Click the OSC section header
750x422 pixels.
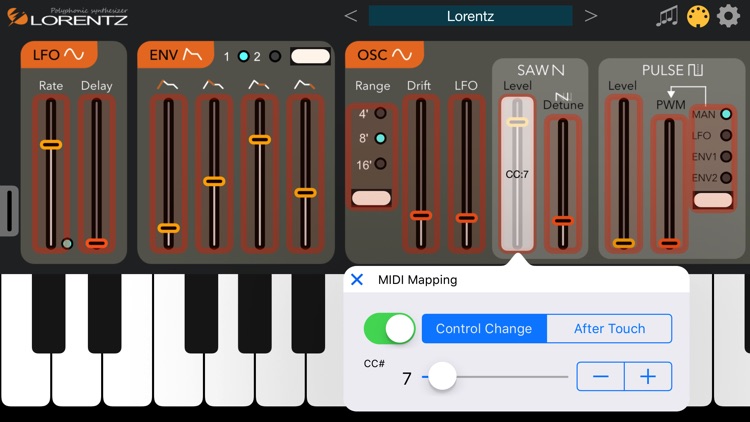(x=384, y=55)
